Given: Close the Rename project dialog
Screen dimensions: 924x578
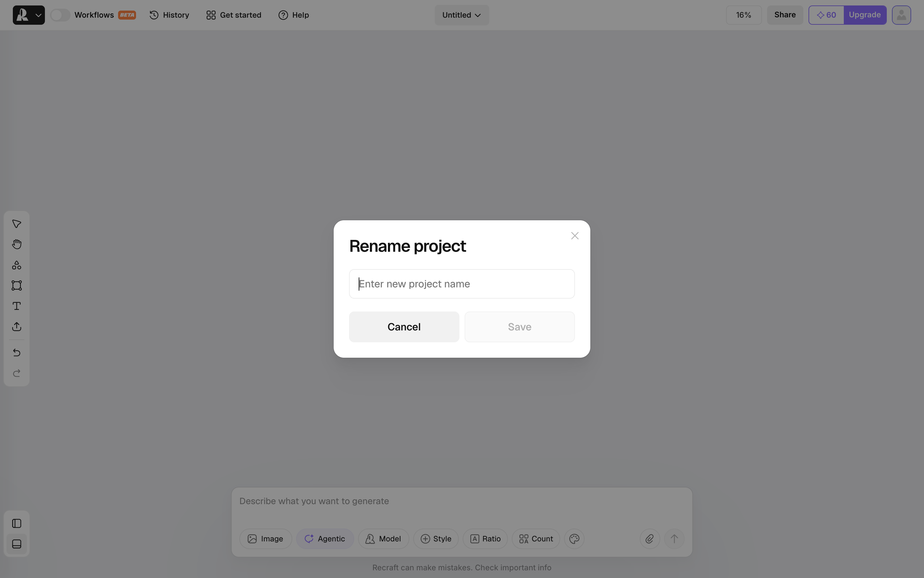Looking at the screenshot, I should coord(575,236).
